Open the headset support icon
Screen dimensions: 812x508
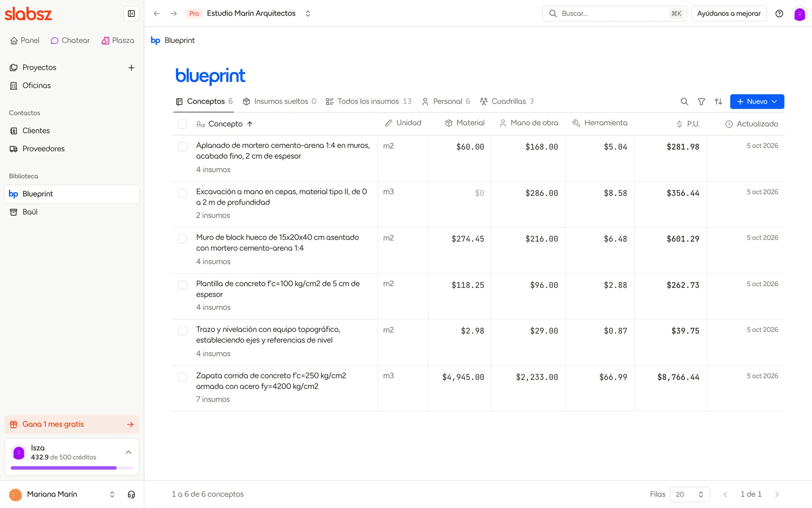point(131,494)
